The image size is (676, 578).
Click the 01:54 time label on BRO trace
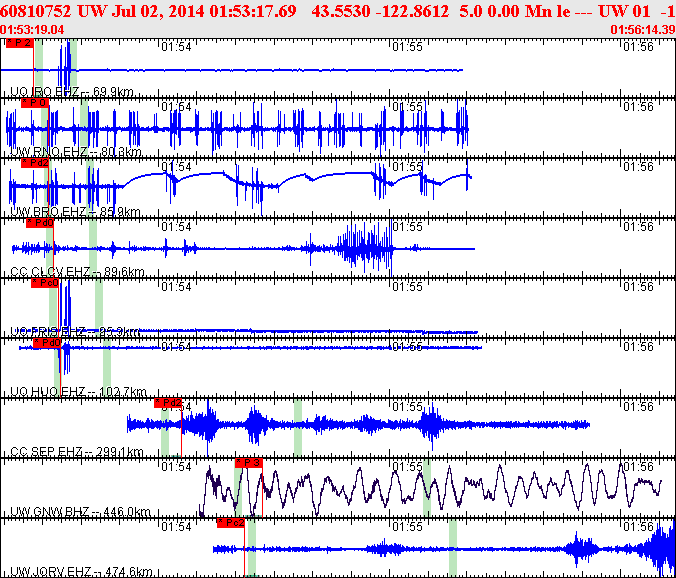pos(176,166)
